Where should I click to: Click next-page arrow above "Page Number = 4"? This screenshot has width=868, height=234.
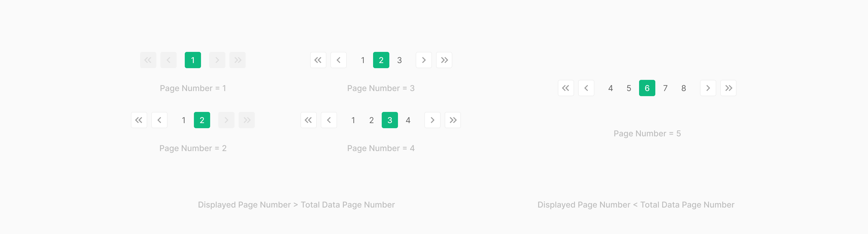click(432, 120)
